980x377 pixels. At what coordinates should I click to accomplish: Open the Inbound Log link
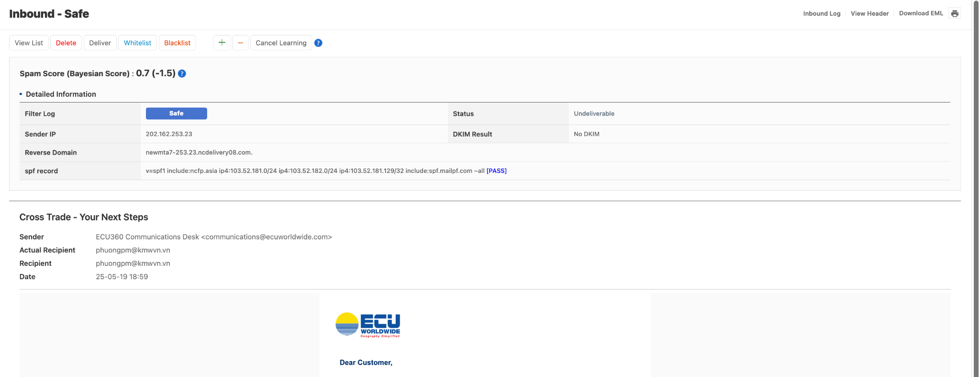pyautogui.click(x=822, y=13)
